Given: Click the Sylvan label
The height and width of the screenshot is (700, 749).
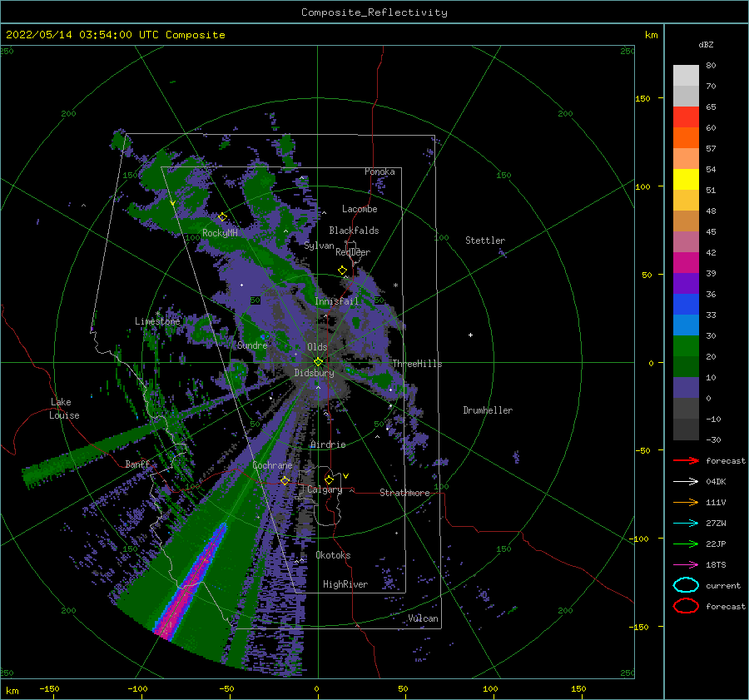Looking at the screenshot, I should [319, 246].
